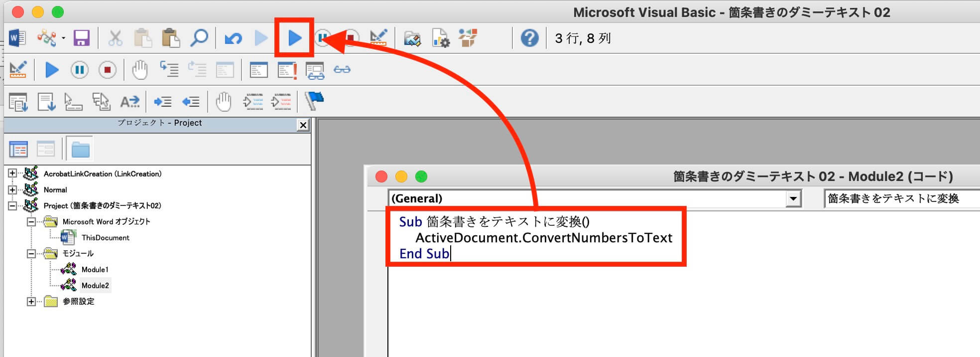This screenshot has width=980, height=357.
Task: Click the Step Into icon
Action: pos(169,69)
